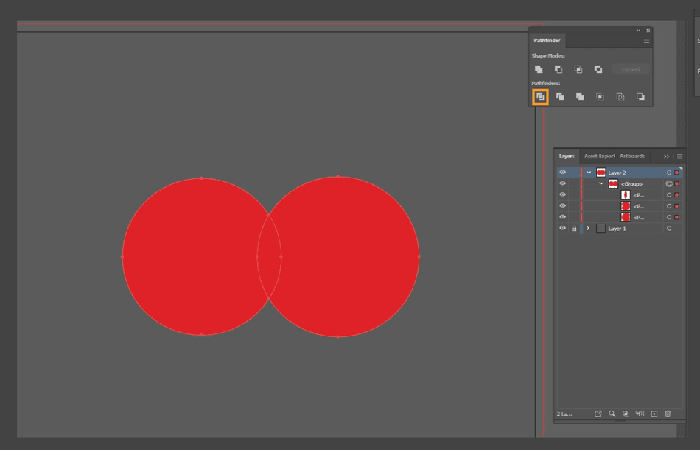Click Layer 2 red selection indicator square

[x=677, y=172]
